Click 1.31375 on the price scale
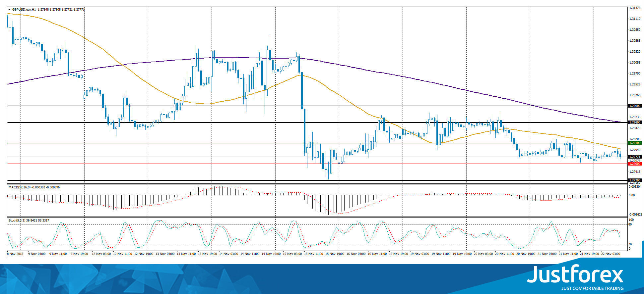The image size is (644, 294). click(x=635, y=8)
